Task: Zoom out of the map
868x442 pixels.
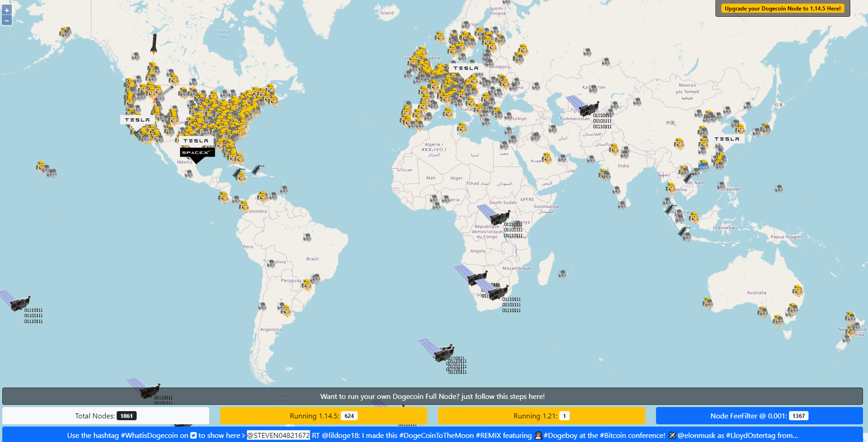Action: [x=7, y=20]
